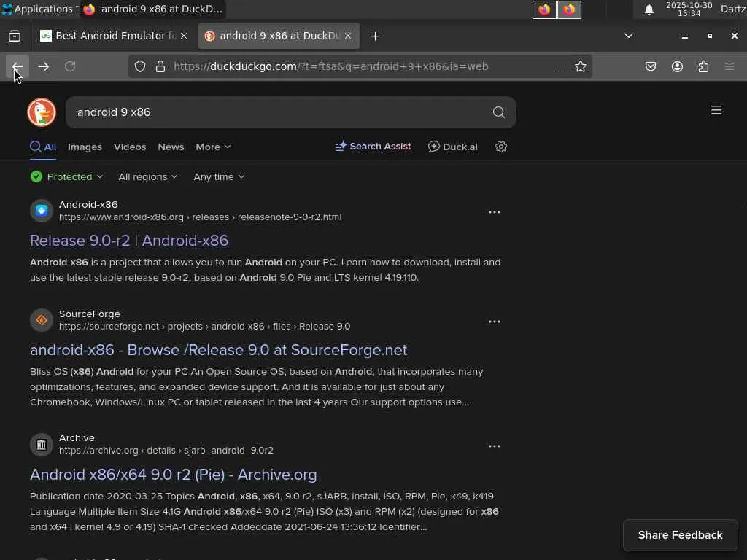Open extensions puzzle icon
The width and height of the screenshot is (747, 560).
coord(703,66)
